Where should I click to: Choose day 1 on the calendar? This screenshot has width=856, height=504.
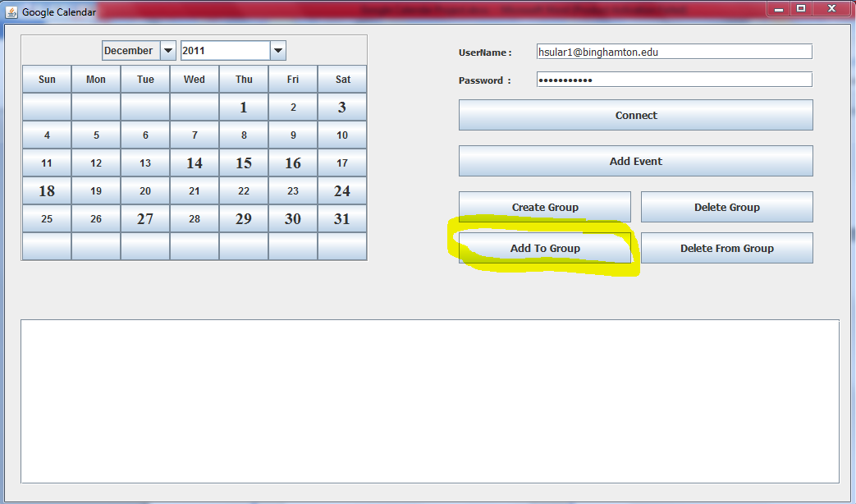tap(244, 108)
